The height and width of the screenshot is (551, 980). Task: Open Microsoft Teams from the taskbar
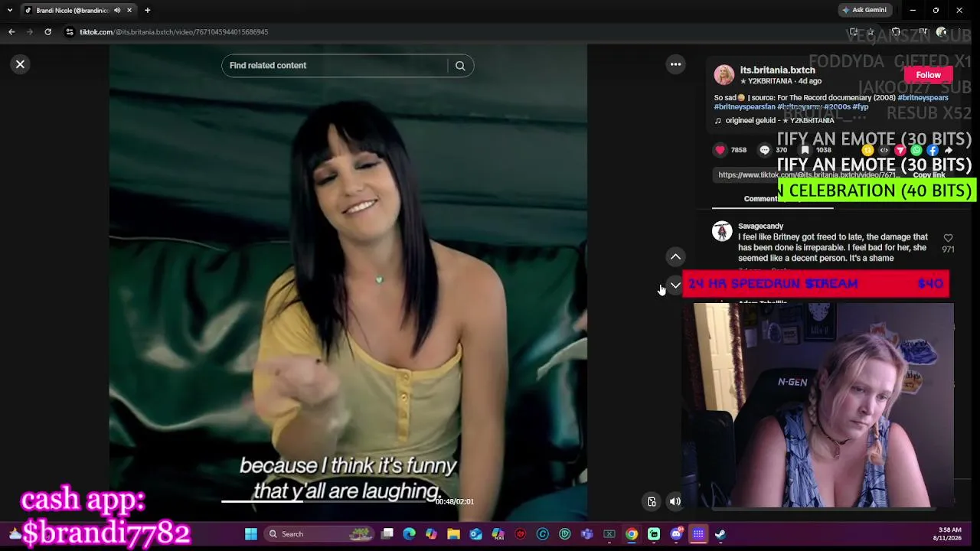(587, 534)
